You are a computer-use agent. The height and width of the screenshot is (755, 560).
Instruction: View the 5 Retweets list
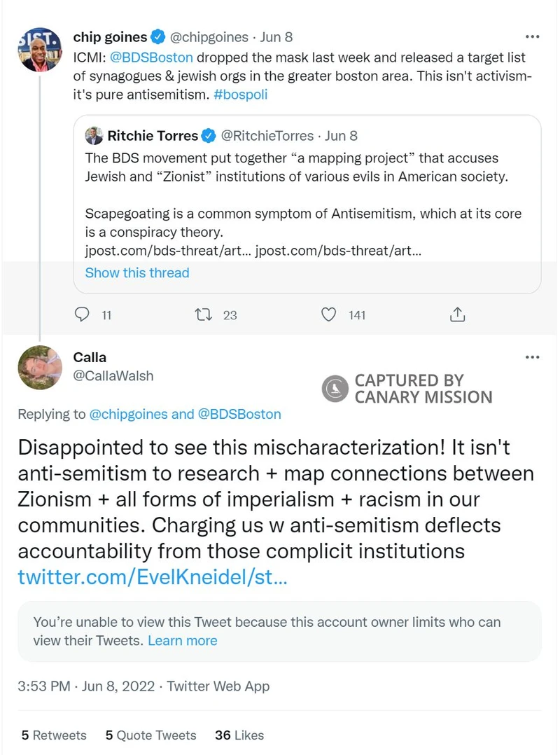point(54,735)
